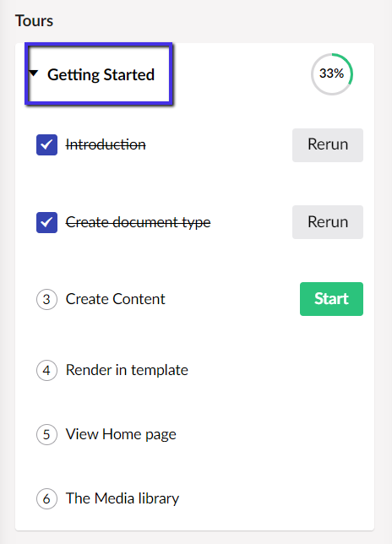Viewport: 392px width, 544px height.
Task: Click the Getting Started tour group title
Action: click(101, 74)
